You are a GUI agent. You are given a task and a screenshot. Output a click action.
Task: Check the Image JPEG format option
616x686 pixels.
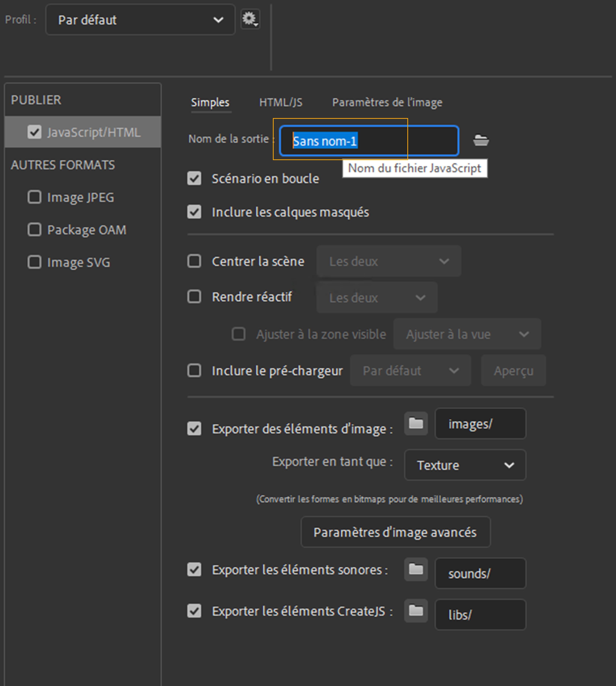point(35,197)
